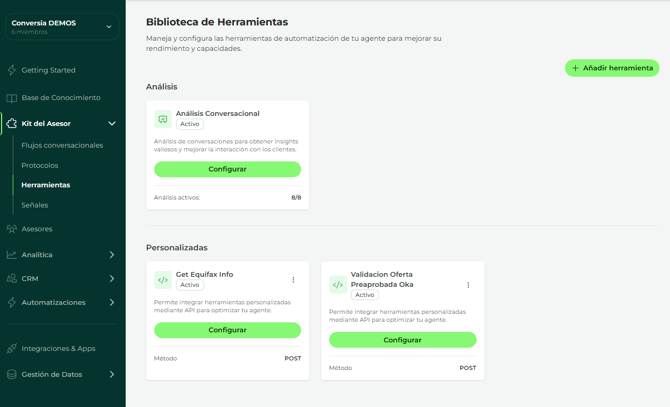This screenshot has width=670, height=407.
Task: Expand the Automatizaciones sidebar section
Action: coord(112,303)
